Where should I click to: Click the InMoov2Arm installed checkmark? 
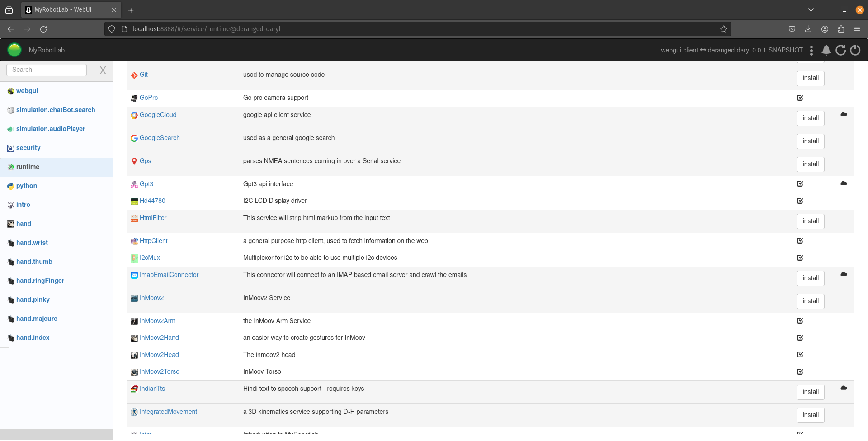800,321
